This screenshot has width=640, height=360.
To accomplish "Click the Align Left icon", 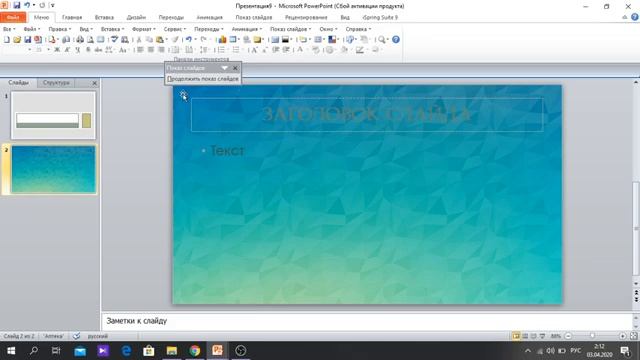I will (x=140, y=50).
